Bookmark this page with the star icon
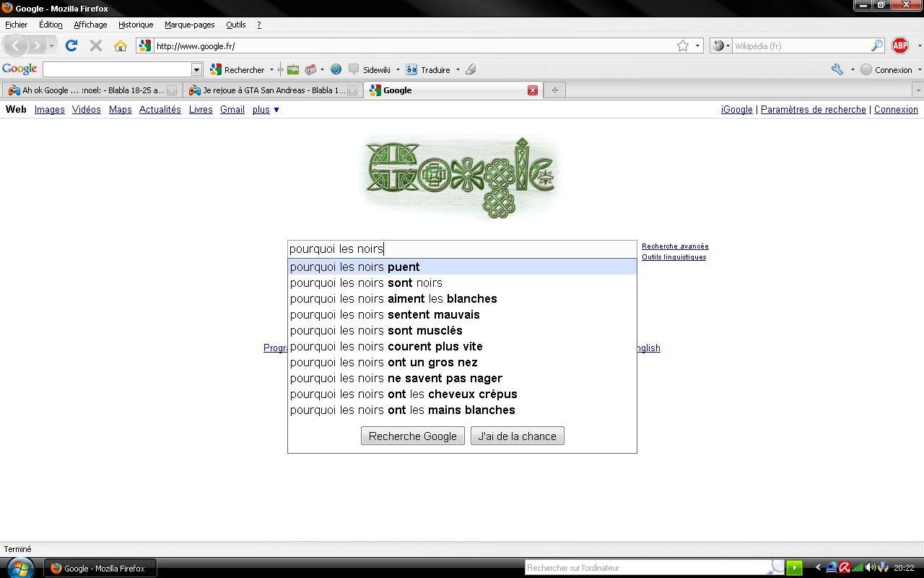 [x=683, y=46]
